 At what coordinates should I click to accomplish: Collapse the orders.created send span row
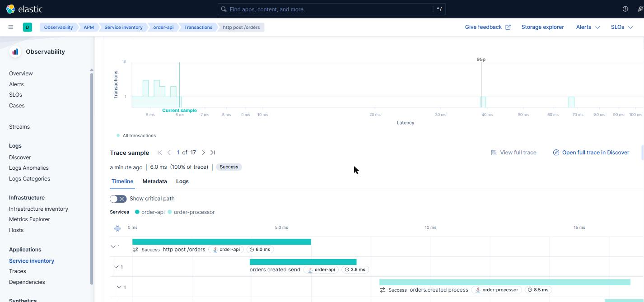click(x=116, y=267)
